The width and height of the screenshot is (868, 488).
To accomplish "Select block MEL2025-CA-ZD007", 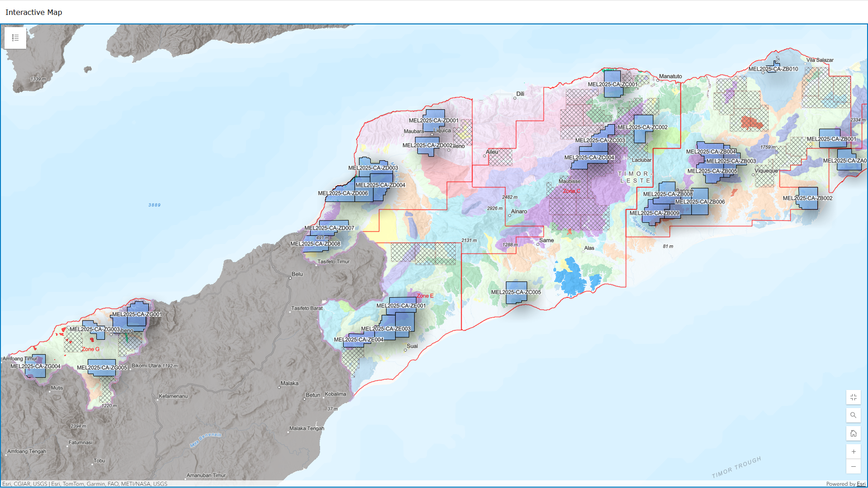I will pyautogui.click(x=333, y=224).
